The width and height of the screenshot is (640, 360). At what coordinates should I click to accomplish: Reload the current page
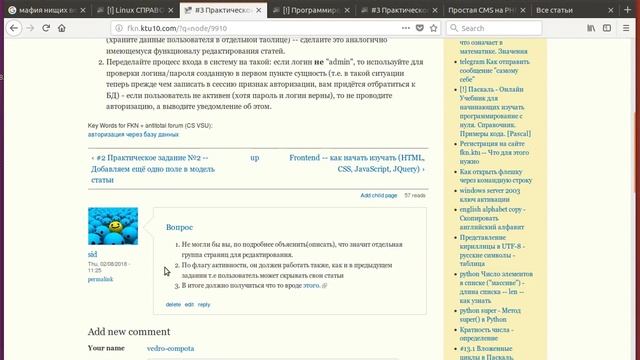(46, 28)
